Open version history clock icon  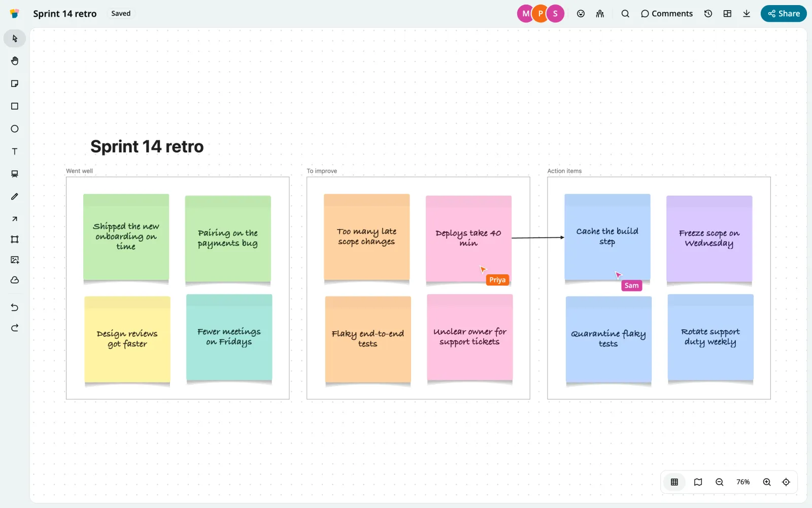(x=708, y=14)
